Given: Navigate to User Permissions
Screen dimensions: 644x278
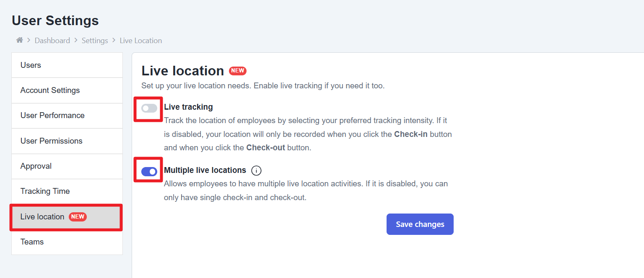Looking at the screenshot, I should pos(51,141).
